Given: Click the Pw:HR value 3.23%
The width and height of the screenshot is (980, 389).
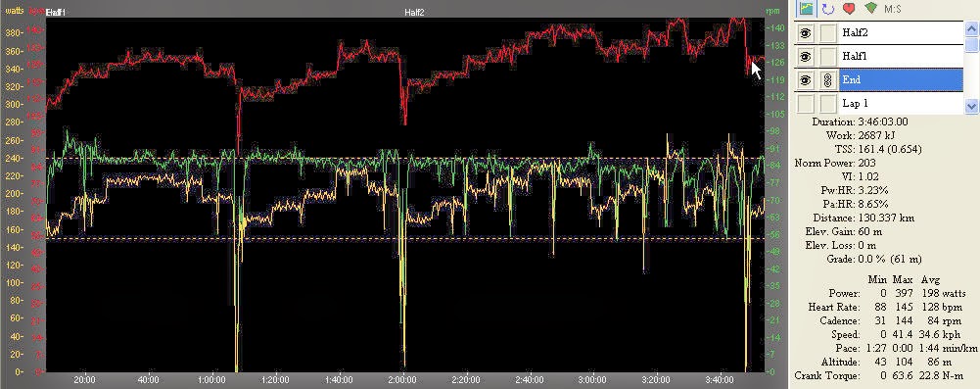Looking at the screenshot, I should (x=873, y=191).
